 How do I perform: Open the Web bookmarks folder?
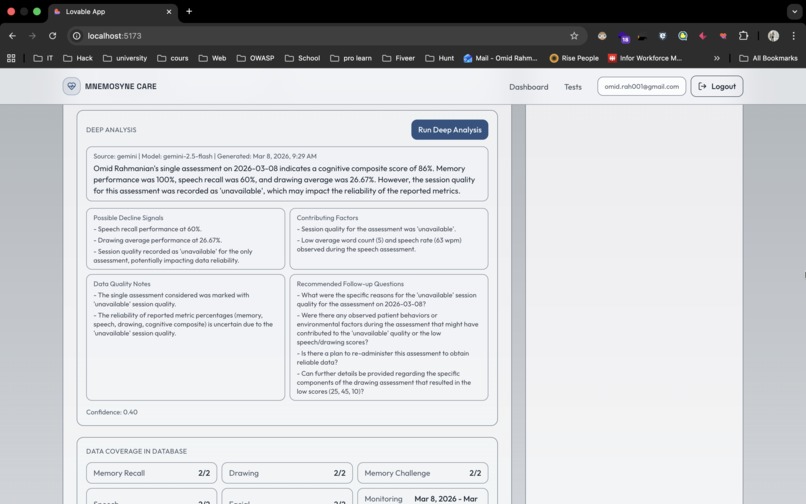(x=212, y=58)
